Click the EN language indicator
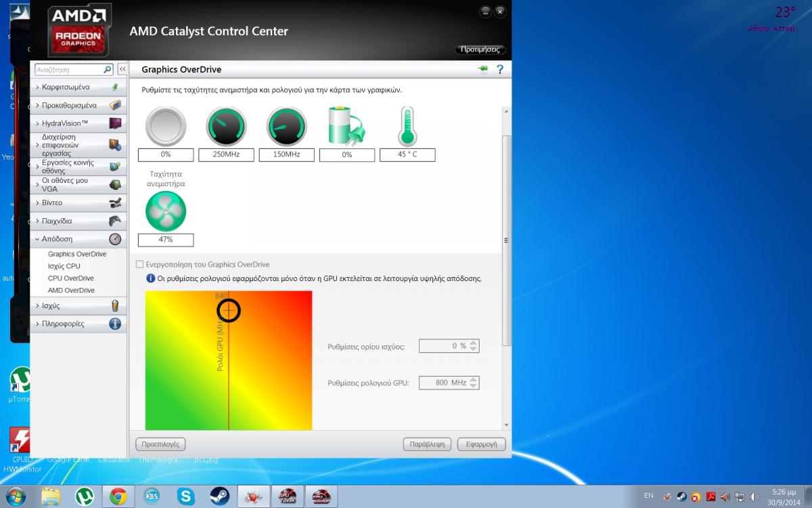The width and height of the screenshot is (812, 508). tap(648, 496)
